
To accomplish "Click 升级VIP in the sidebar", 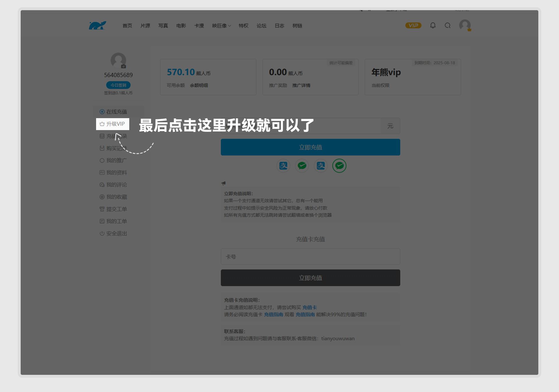I will tap(113, 124).
